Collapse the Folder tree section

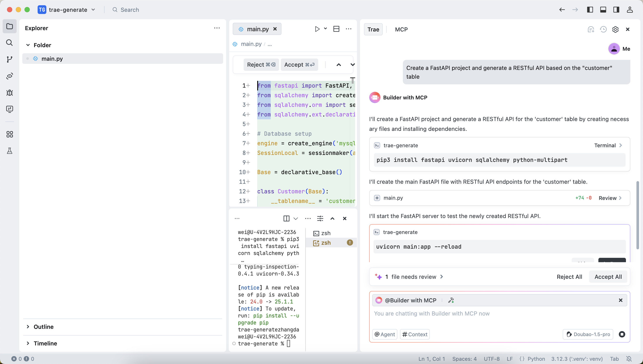click(x=28, y=45)
